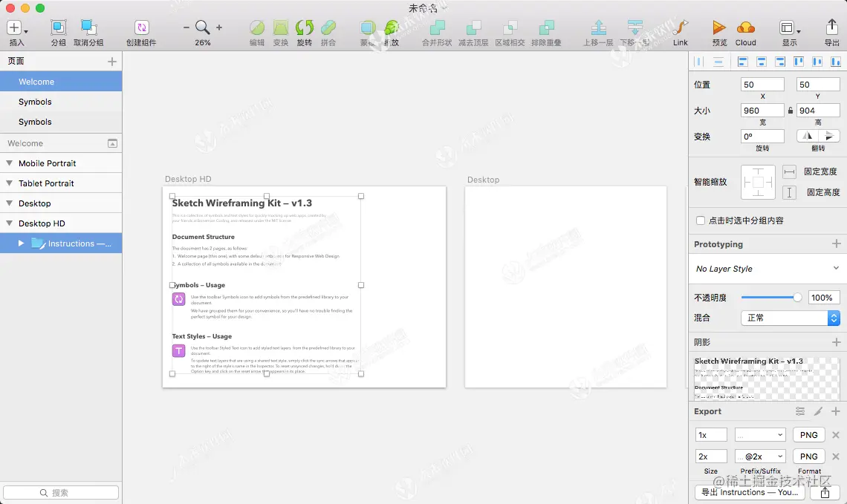Click the share button beside export
The width and height of the screenshot is (847, 504).
point(825,492)
